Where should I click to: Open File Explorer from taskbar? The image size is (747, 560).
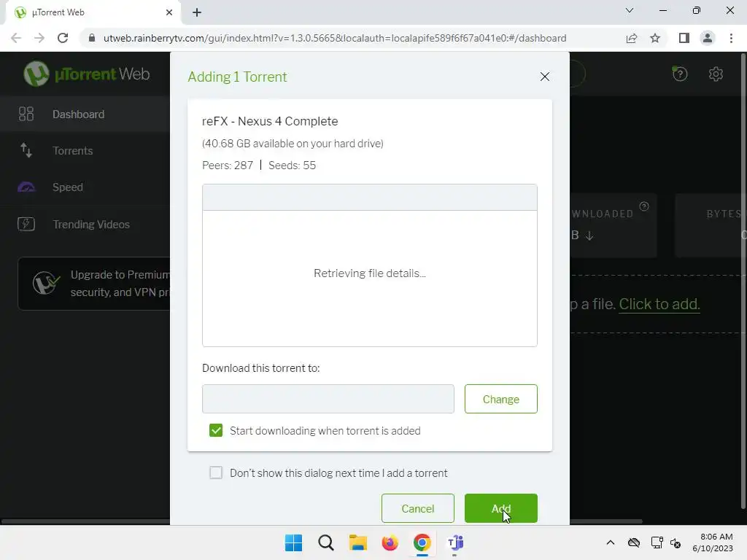pos(357,542)
